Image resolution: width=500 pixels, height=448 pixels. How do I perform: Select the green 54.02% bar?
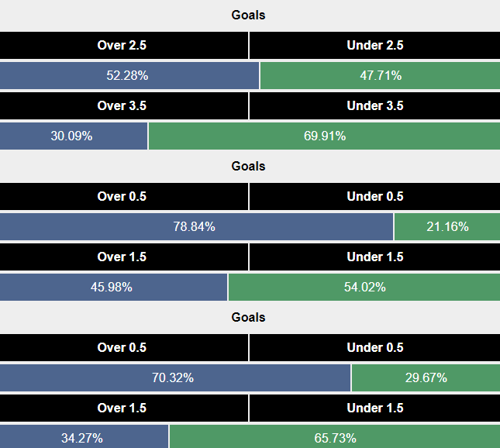tap(364, 287)
